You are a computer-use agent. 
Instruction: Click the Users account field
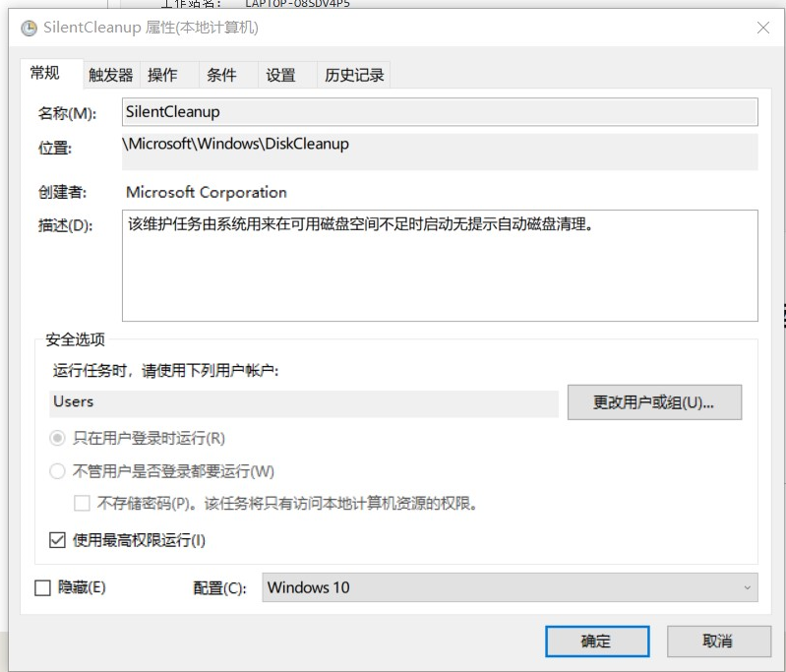point(304,402)
